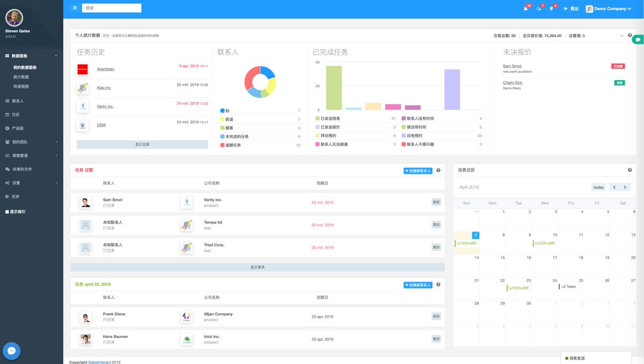Viewport: 644px width, 364px height.
Task: Click the calendar today button
Action: pyautogui.click(x=599, y=187)
